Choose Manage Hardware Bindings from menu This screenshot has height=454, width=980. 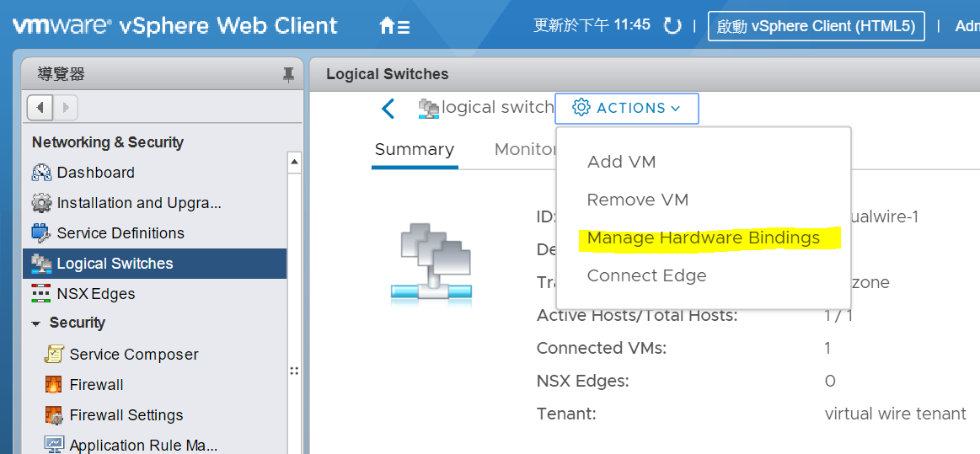[x=703, y=238]
